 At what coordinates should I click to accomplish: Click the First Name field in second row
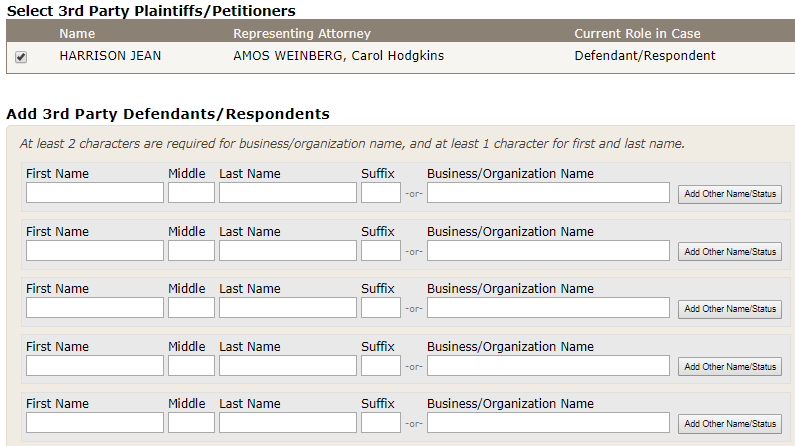95,251
